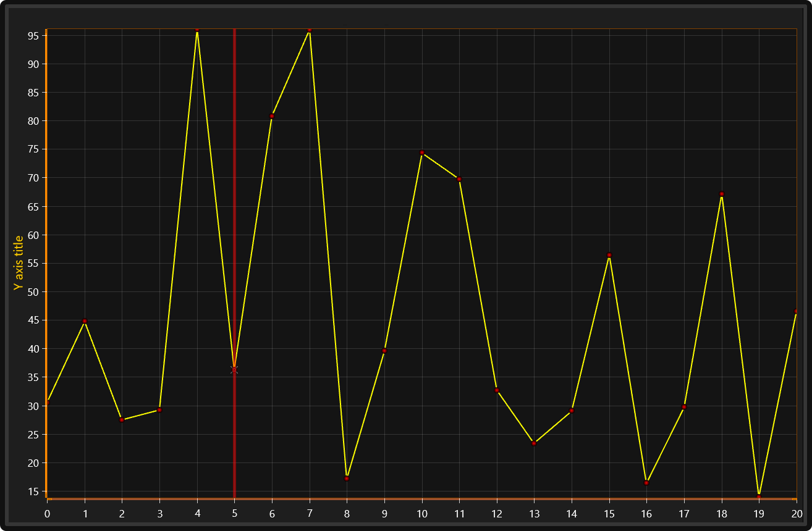
Task: Click X-axis tick label "6"
Action: tap(272, 514)
